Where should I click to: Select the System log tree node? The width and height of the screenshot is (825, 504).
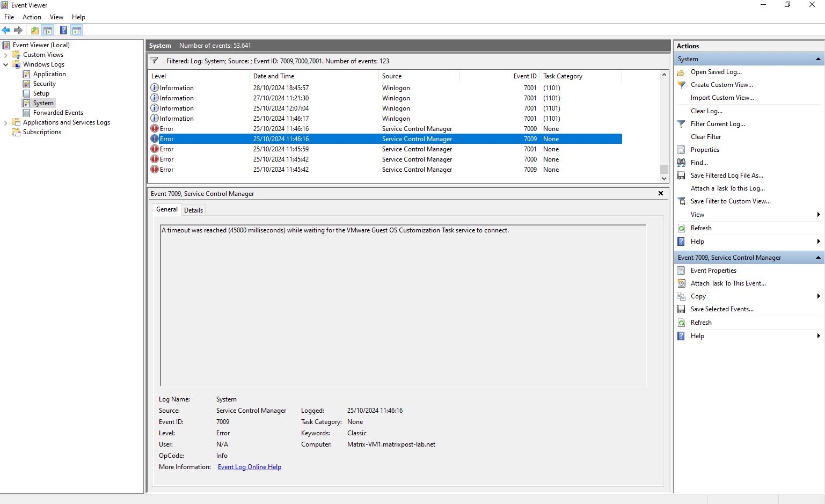click(43, 103)
